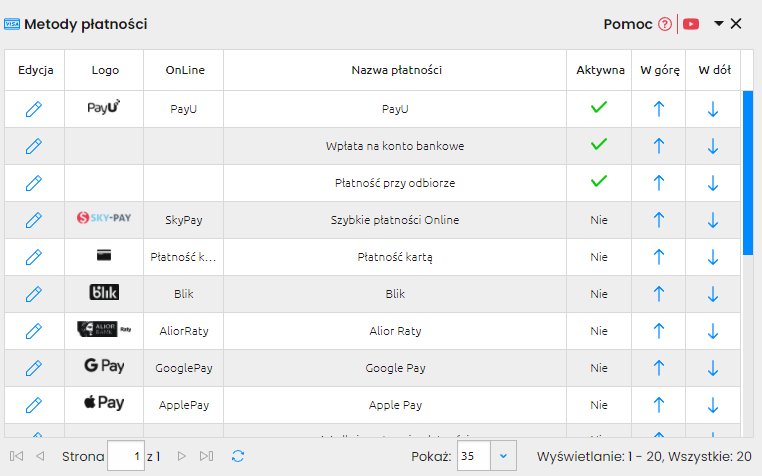
Task: Click the page number input field
Action: (125, 456)
